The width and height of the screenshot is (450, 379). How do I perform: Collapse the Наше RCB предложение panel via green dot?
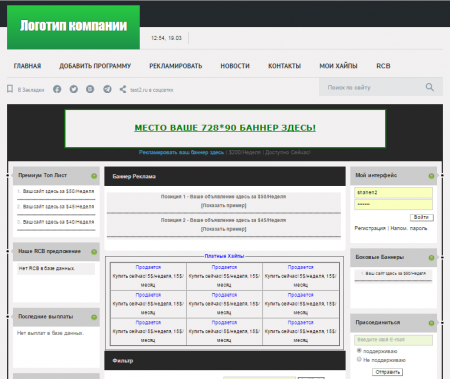(x=94, y=252)
